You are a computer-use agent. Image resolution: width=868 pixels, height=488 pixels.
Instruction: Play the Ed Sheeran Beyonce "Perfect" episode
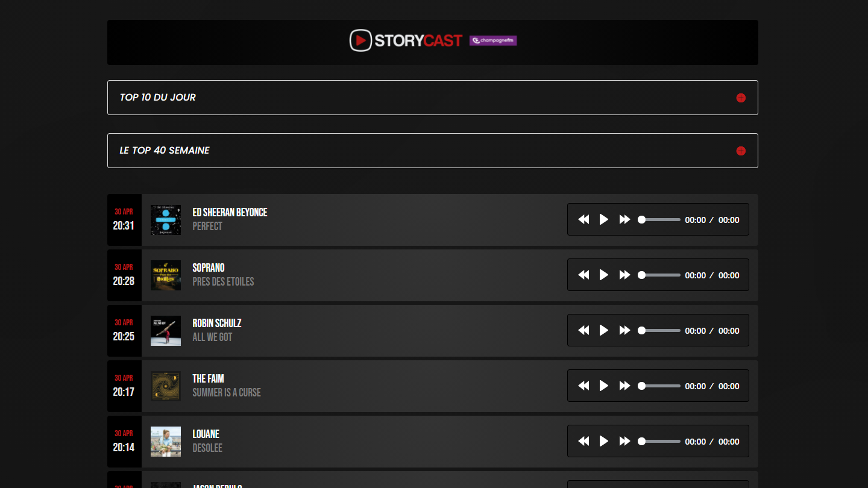[604, 219]
